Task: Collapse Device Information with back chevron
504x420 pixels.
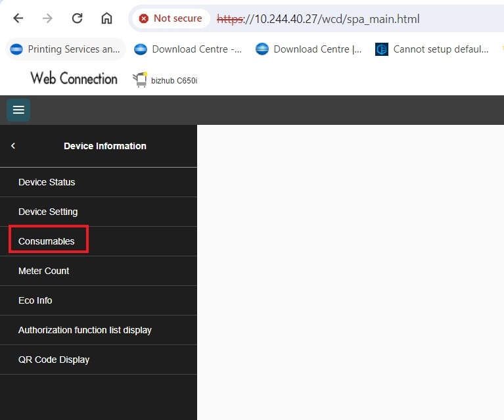Action: coord(13,146)
